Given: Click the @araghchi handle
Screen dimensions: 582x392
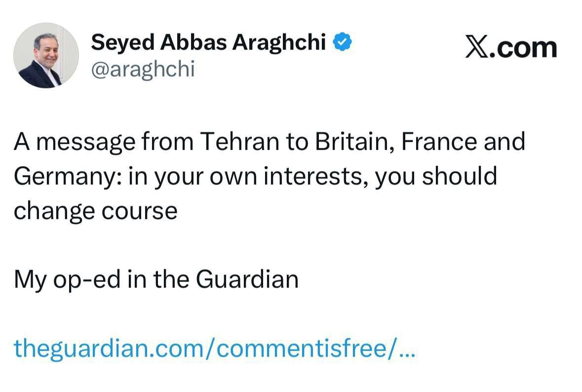Looking at the screenshot, I should [x=143, y=70].
